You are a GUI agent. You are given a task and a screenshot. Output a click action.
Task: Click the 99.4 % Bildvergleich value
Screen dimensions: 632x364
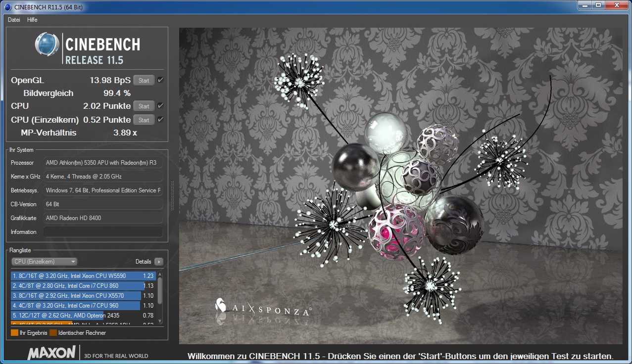(x=117, y=93)
